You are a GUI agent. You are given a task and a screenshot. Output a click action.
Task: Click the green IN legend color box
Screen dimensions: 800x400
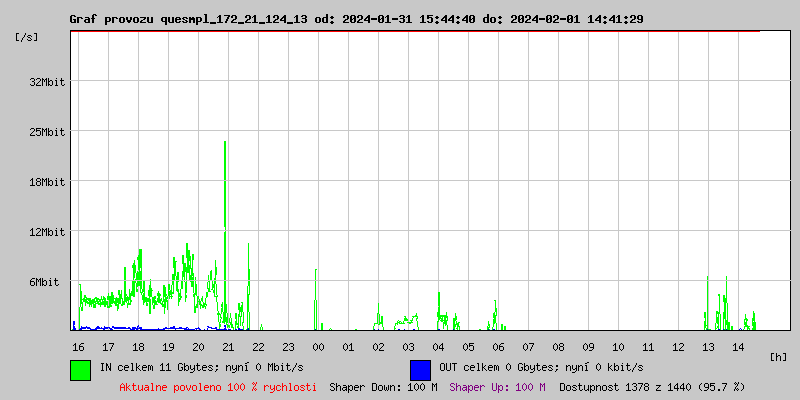[80, 369]
